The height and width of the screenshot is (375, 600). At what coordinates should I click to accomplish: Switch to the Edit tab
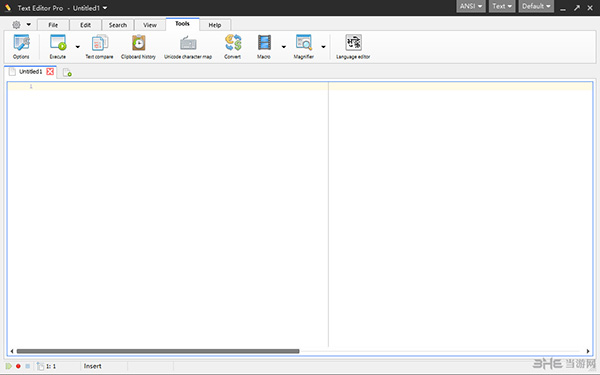[x=85, y=25]
